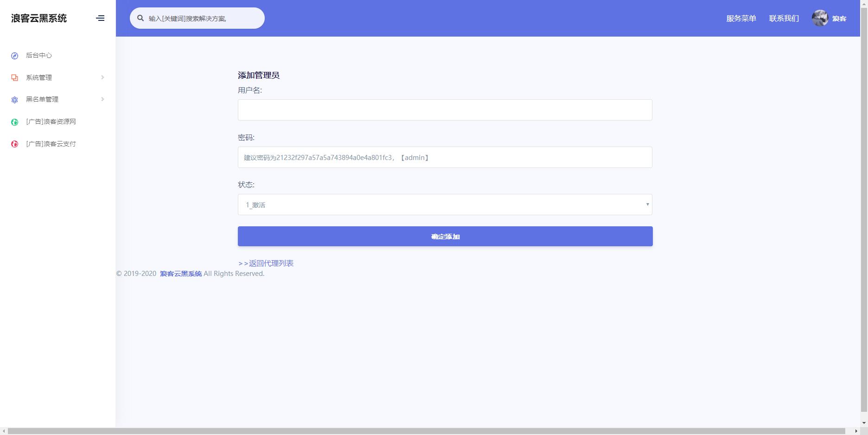The image size is (868, 435).
Task: Click the 浪客云黑系统 footer link
Action: [x=181, y=274]
